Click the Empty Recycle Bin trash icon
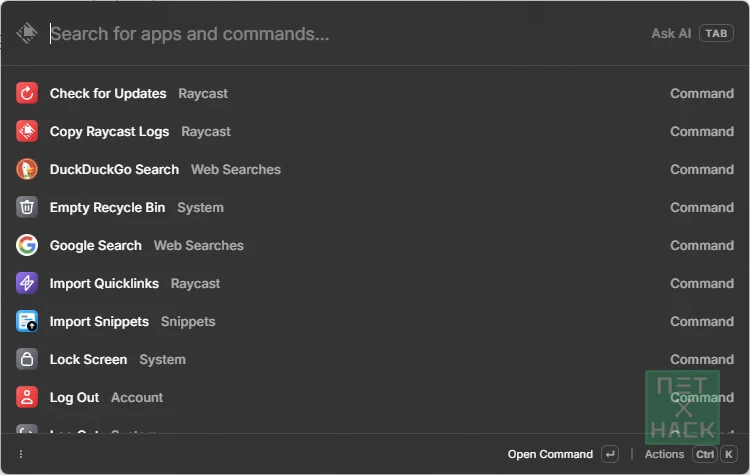Image resolution: width=750 pixels, height=475 pixels. [x=27, y=207]
